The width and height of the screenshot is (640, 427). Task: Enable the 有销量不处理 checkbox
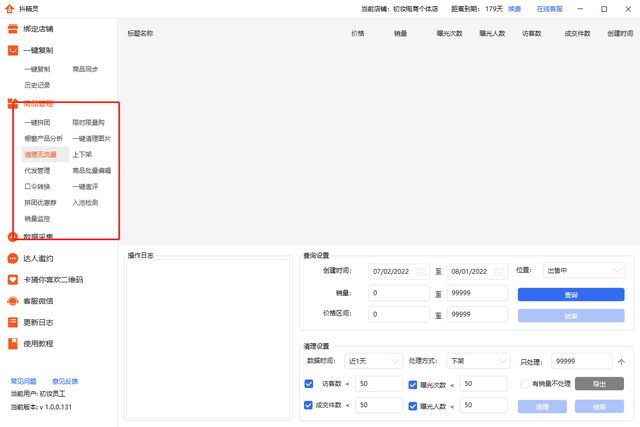click(524, 384)
